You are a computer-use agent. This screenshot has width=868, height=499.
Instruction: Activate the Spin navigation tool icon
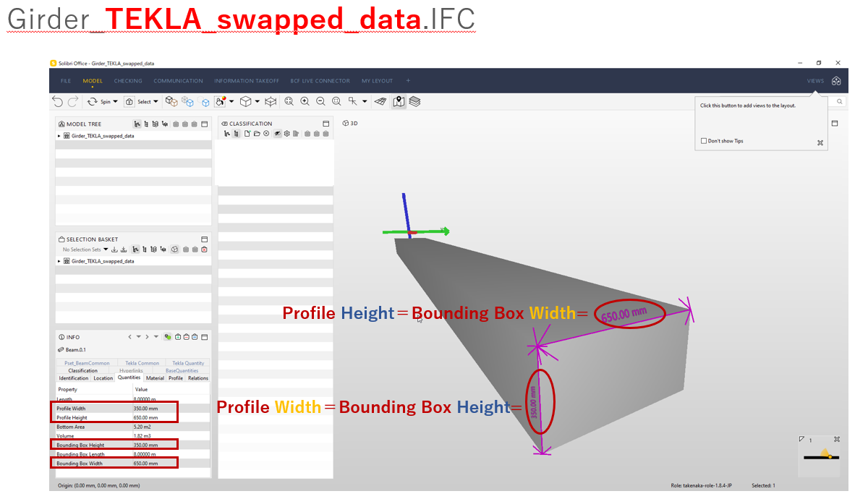click(x=93, y=102)
